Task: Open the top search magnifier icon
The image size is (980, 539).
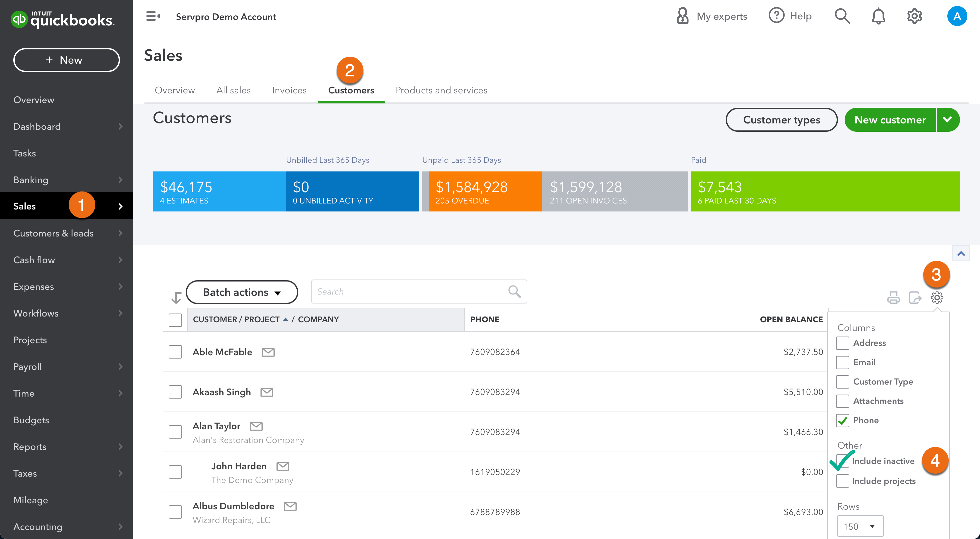Action: tap(842, 16)
